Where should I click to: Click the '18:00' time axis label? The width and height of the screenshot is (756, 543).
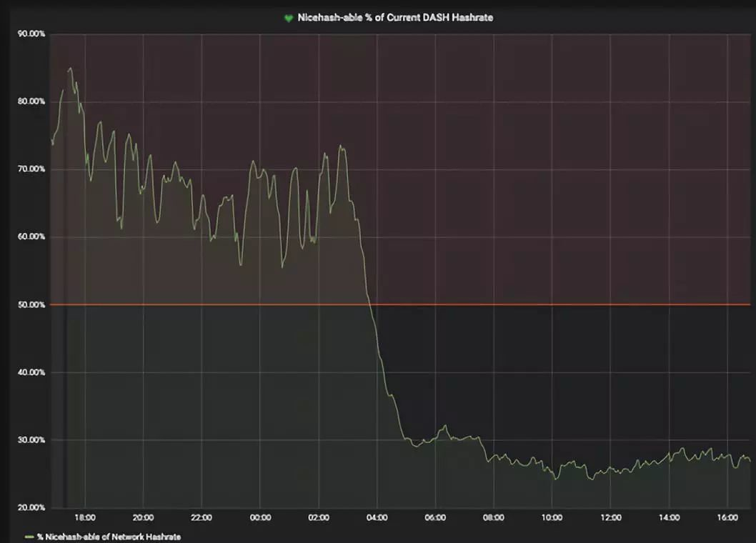85,517
